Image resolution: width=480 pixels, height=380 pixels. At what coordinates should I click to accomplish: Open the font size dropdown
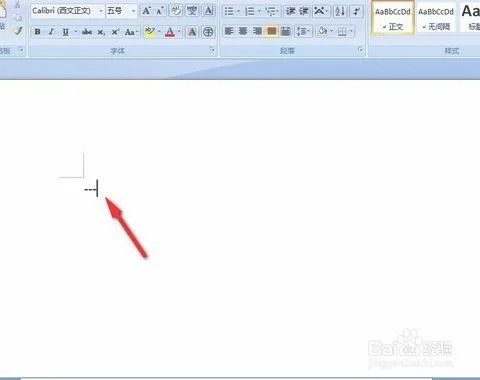pyautogui.click(x=133, y=11)
